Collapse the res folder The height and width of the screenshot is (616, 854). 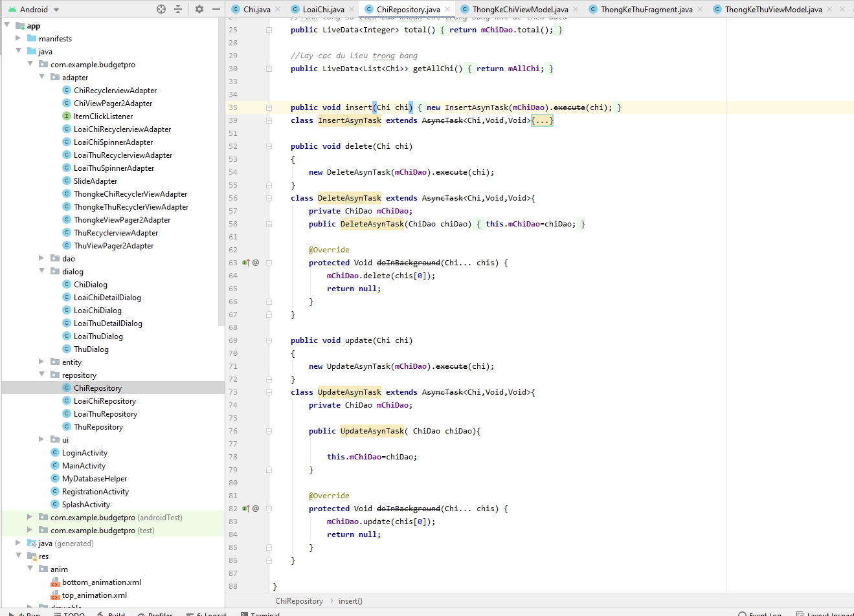18,556
